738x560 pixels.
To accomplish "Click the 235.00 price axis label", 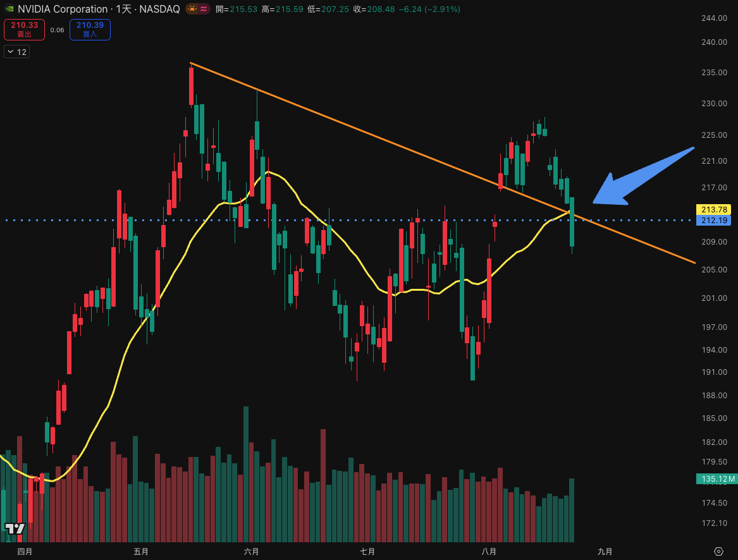I will 714,73.
